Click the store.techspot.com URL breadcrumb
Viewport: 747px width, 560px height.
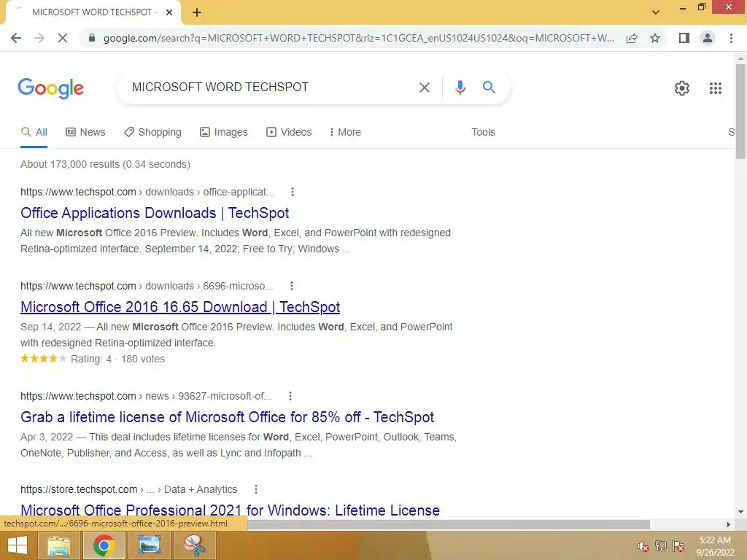128,489
